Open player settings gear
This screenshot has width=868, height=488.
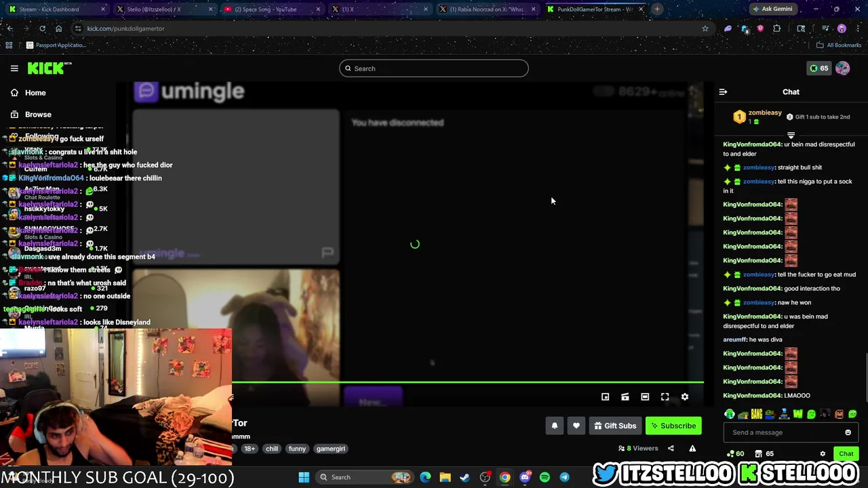tap(684, 397)
